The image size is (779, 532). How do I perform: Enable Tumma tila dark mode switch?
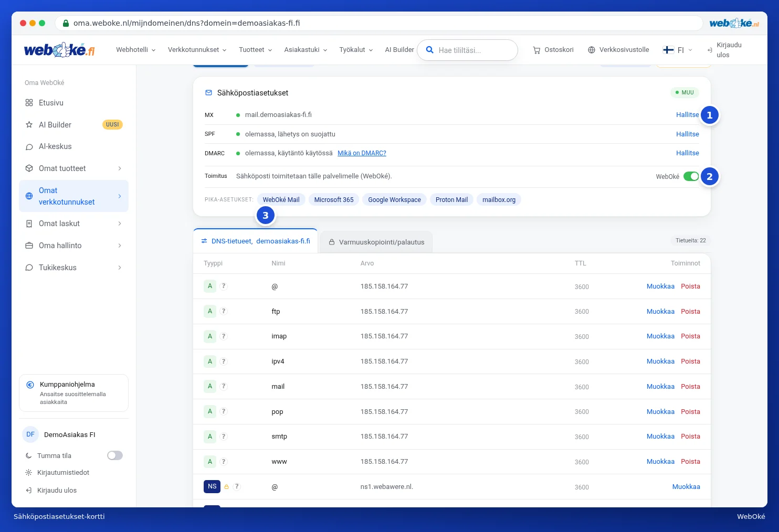click(x=115, y=455)
